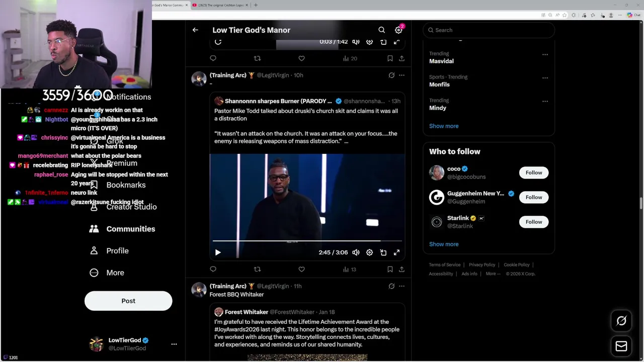Bookmark the top video post

click(x=390, y=58)
